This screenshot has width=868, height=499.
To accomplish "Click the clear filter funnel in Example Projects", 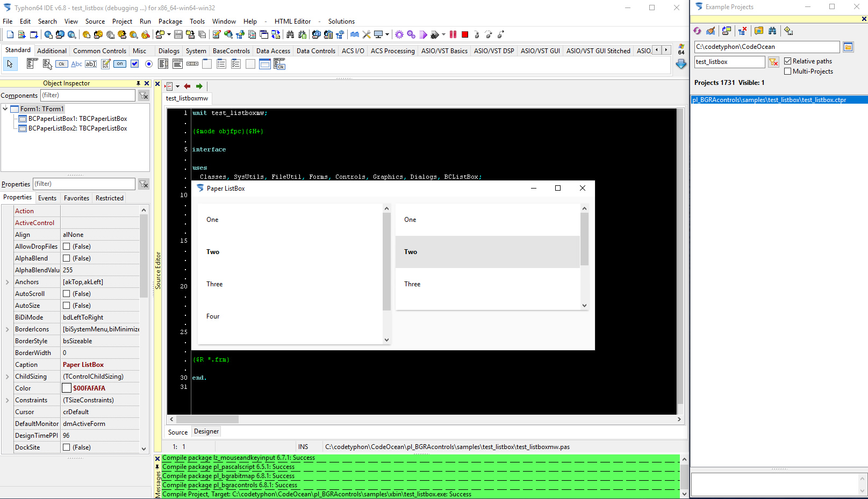I will click(773, 62).
